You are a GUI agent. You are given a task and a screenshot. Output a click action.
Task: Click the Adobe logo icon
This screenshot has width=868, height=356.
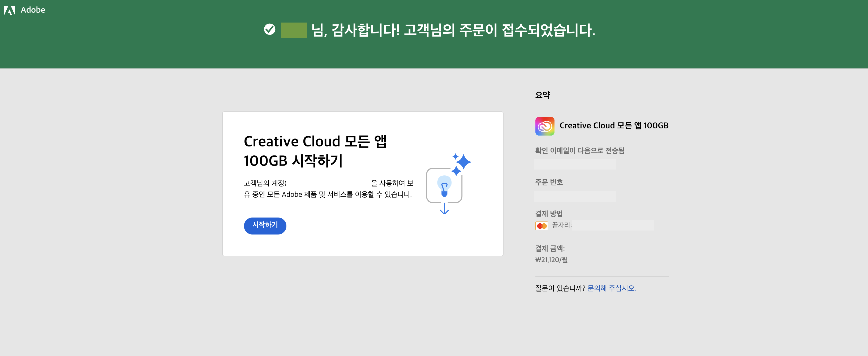point(10,10)
